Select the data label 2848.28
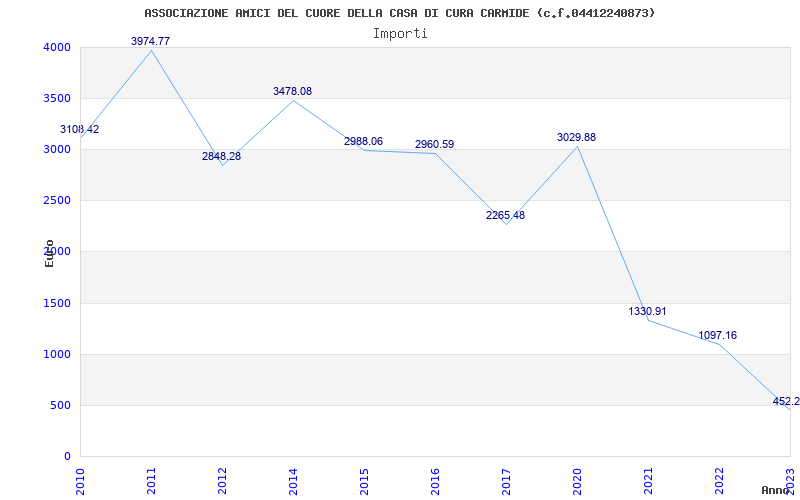 (221, 157)
